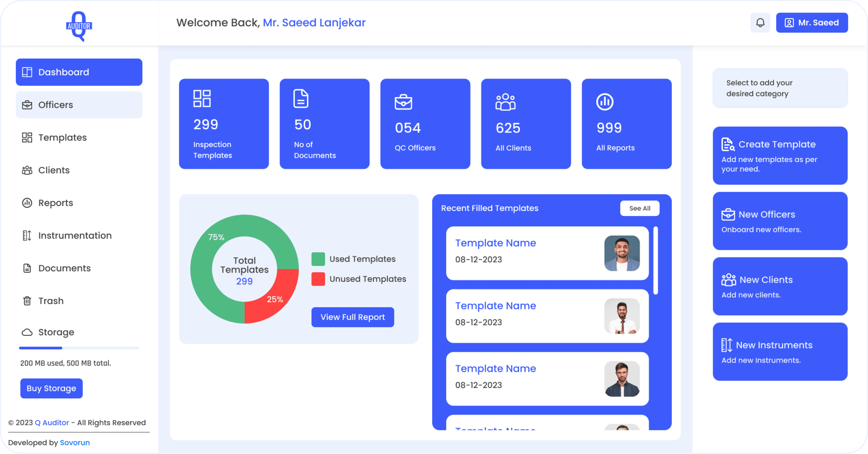Image resolution: width=868 pixels, height=454 pixels.
Task: Open the Q Auditor footer link
Action: tap(52, 423)
